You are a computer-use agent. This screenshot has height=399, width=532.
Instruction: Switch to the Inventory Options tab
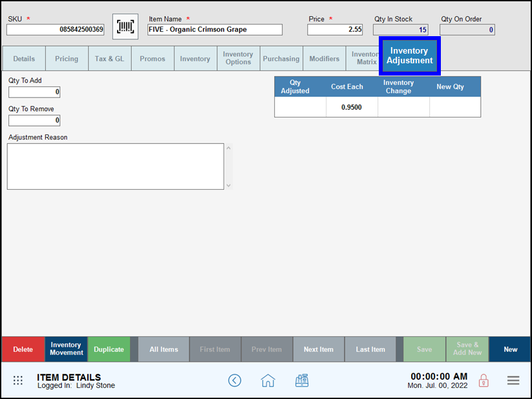pyautogui.click(x=238, y=58)
